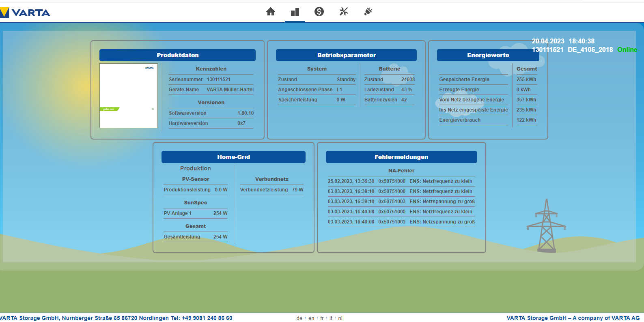Click the Home-Grid panel header
The width and height of the screenshot is (644, 322).
[233, 157]
